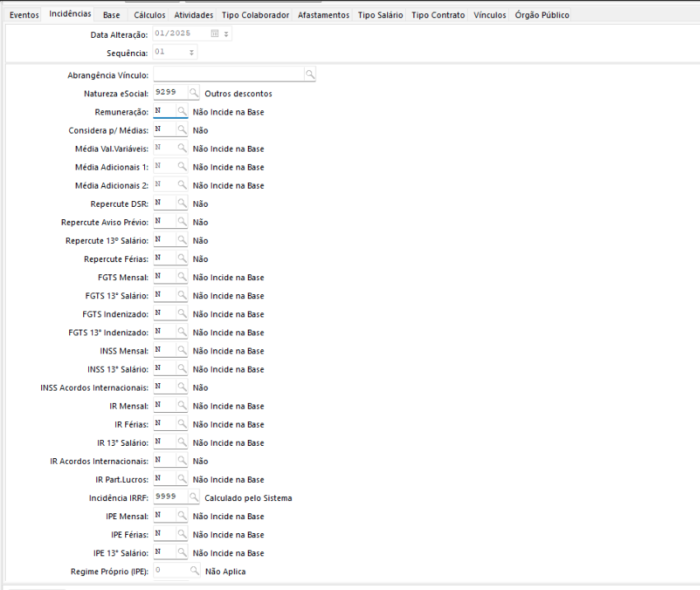Image resolution: width=700 pixels, height=590 pixels.
Task: Click the 'Calculado pelo Sistema' text
Action: 248,498
